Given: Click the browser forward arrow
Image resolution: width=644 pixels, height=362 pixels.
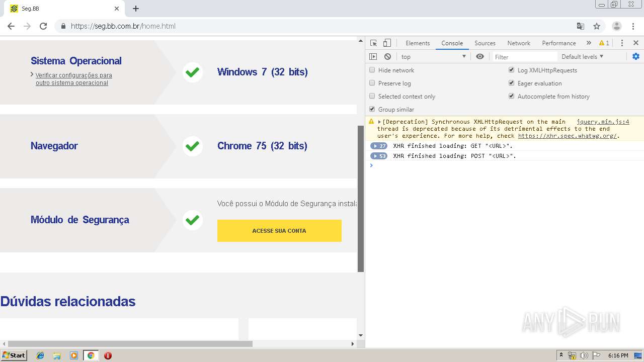Looking at the screenshot, I should (x=27, y=26).
